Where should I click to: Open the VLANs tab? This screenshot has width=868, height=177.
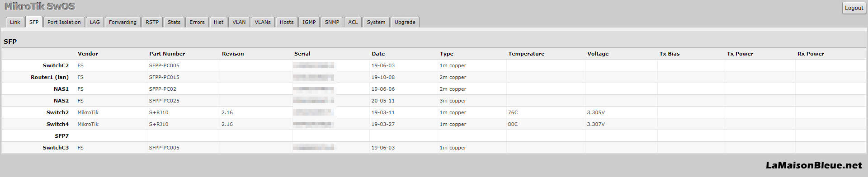(263, 22)
